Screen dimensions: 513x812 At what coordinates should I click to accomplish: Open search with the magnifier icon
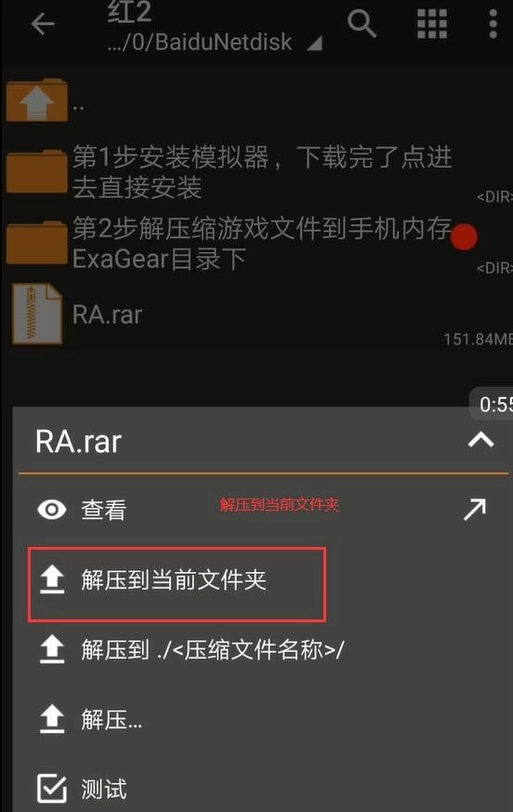[x=362, y=24]
